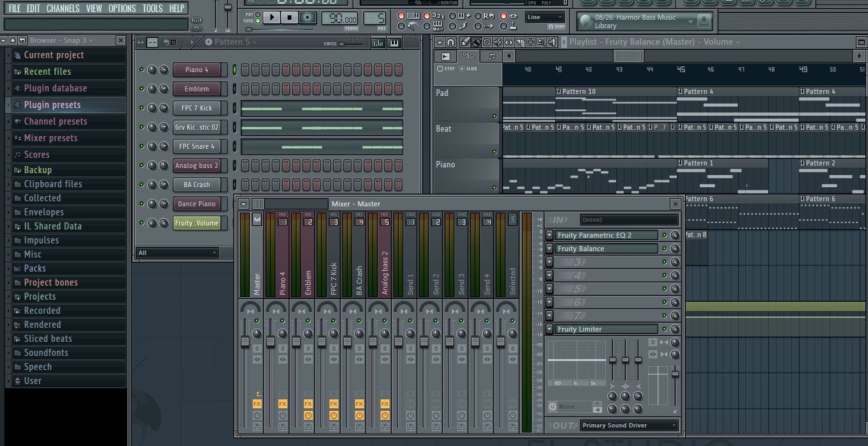
Task: Select the Slip tool in Playlist toolbar
Action: coord(509,42)
